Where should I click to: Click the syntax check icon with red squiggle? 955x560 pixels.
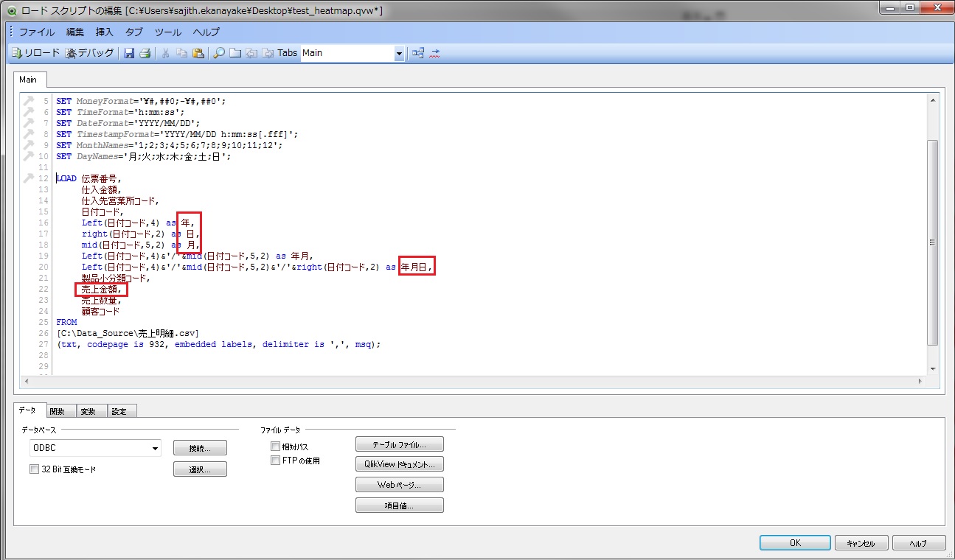pos(434,53)
